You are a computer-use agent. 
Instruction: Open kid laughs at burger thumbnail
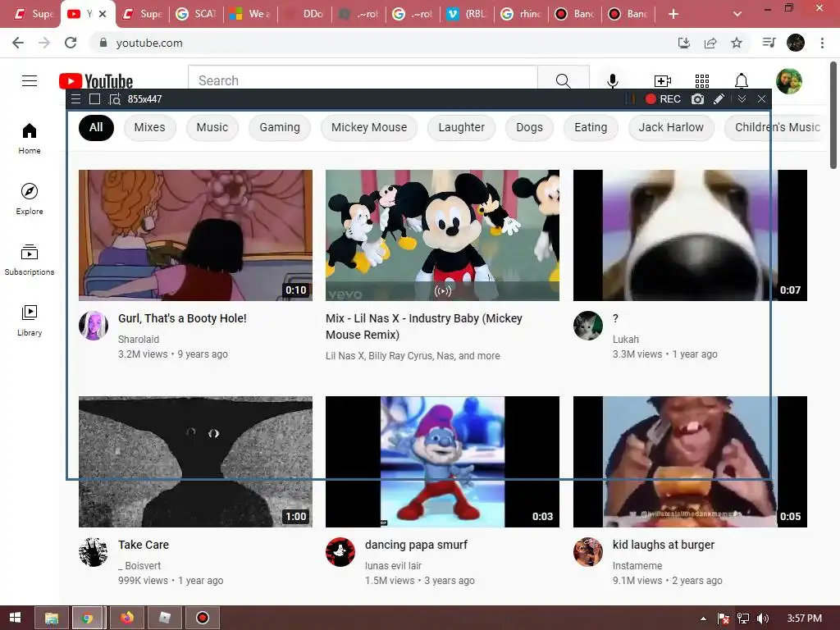[x=690, y=462]
